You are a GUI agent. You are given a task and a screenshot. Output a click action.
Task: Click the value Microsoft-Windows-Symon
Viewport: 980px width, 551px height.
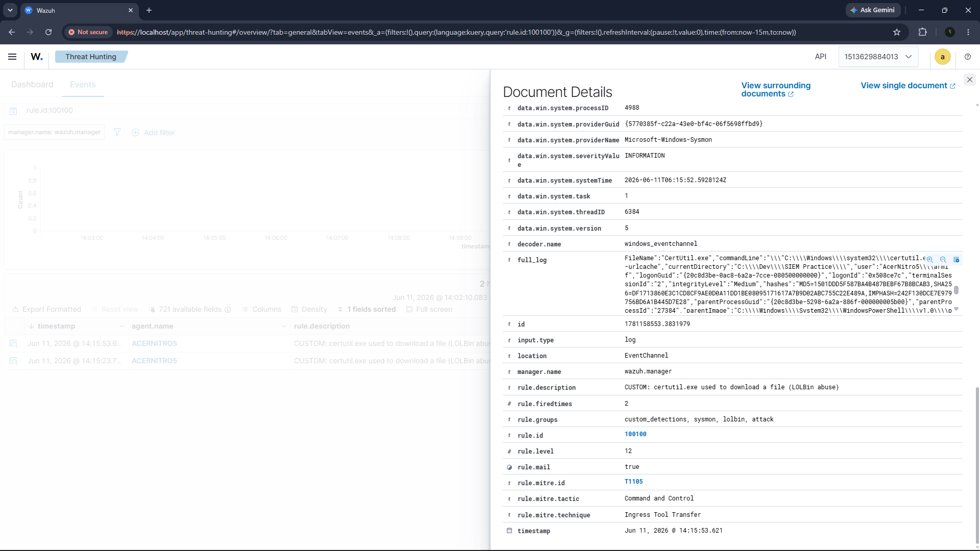coord(668,140)
